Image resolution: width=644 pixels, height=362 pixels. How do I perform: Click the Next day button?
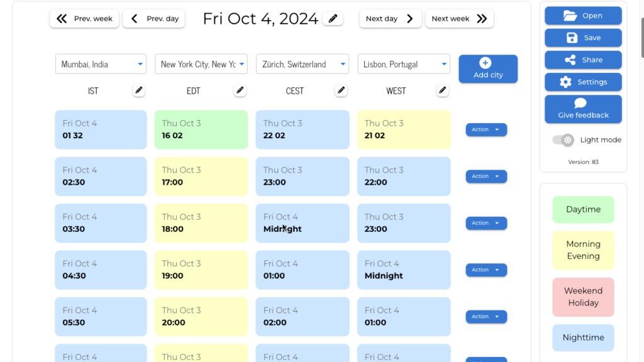pyautogui.click(x=390, y=18)
